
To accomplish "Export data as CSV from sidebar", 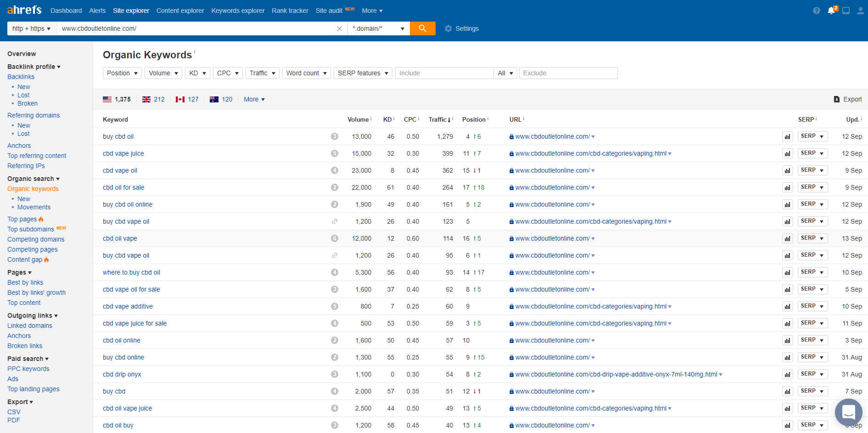I will pos(14,412).
